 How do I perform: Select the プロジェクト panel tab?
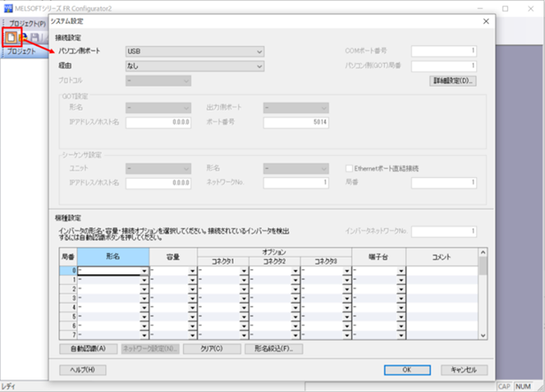click(21, 51)
